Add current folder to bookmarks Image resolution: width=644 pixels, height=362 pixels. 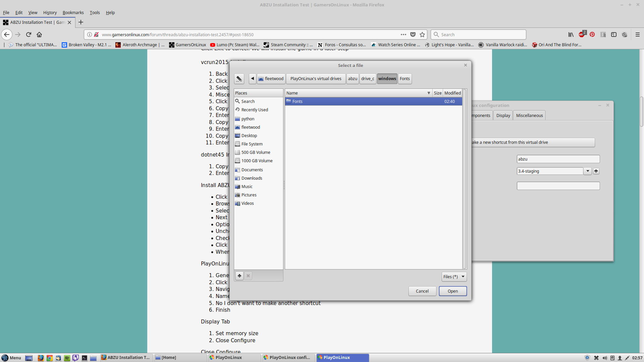coord(239,276)
